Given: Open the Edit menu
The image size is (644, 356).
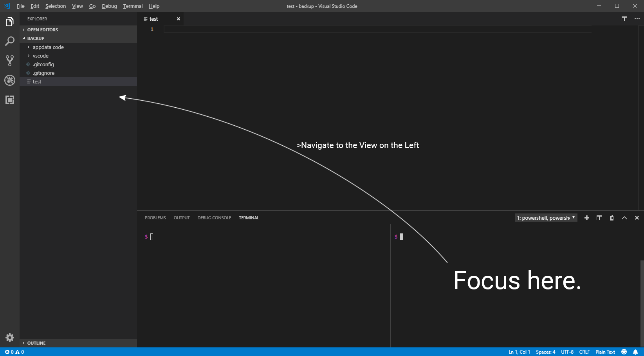Looking at the screenshot, I should coord(35,6).
